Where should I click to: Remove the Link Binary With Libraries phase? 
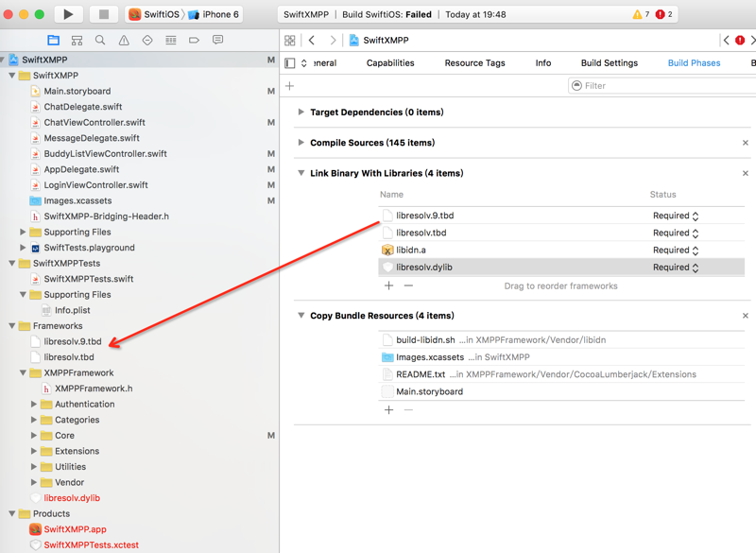(746, 173)
